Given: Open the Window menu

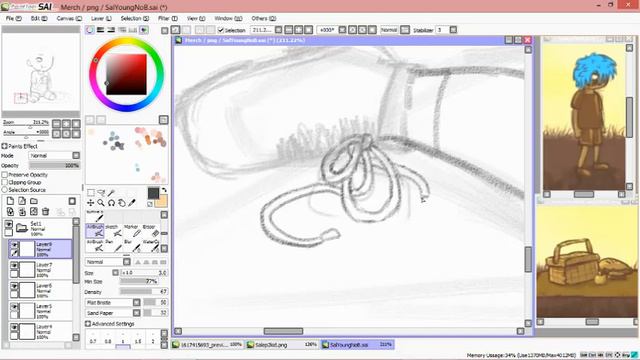Looking at the screenshot, I should [x=228, y=18].
